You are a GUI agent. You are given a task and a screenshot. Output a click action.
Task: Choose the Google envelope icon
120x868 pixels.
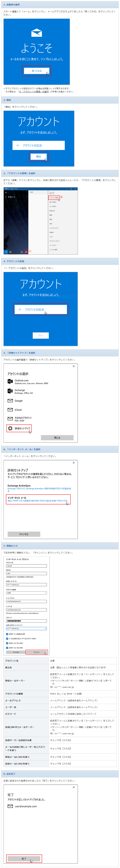(x=10, y=401)
